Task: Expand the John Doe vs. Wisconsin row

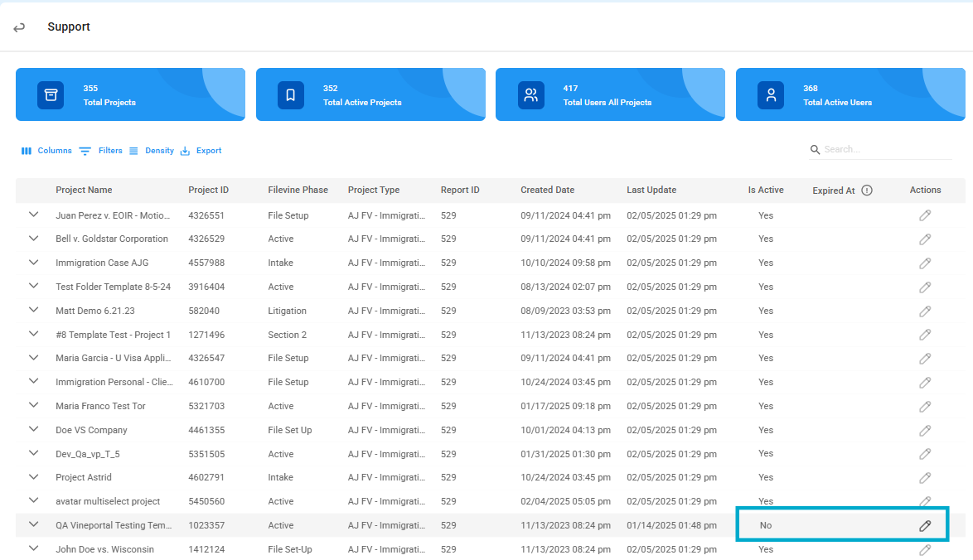Action: (34, 548)
